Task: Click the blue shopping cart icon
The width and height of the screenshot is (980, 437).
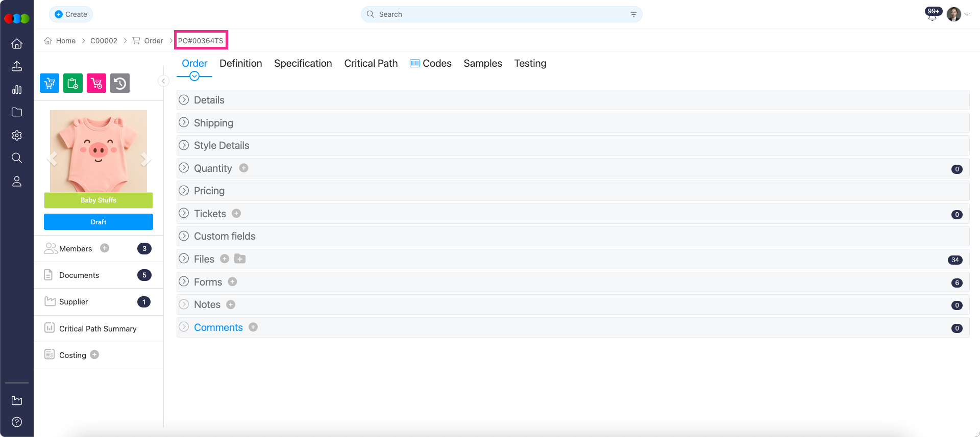Action: (x=50, y=83)
